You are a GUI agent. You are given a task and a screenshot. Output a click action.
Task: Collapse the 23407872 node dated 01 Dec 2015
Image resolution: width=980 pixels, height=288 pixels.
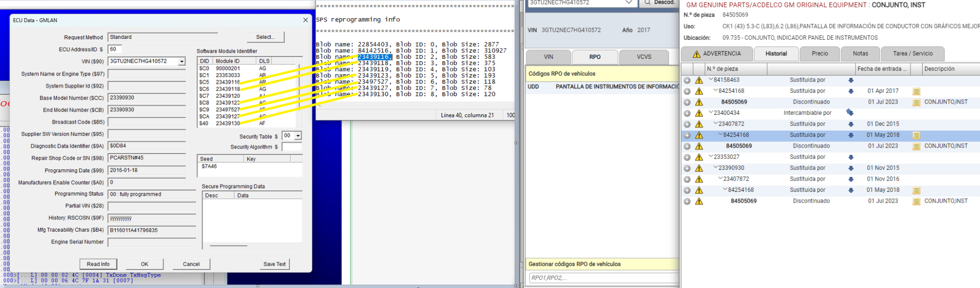715,124
